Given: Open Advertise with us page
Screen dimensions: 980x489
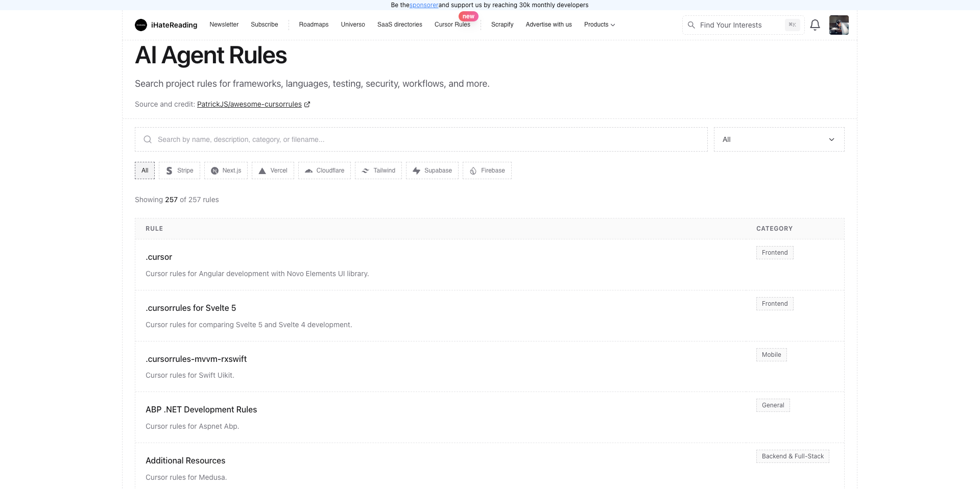Looking at the screenshot, I should 549,25.
